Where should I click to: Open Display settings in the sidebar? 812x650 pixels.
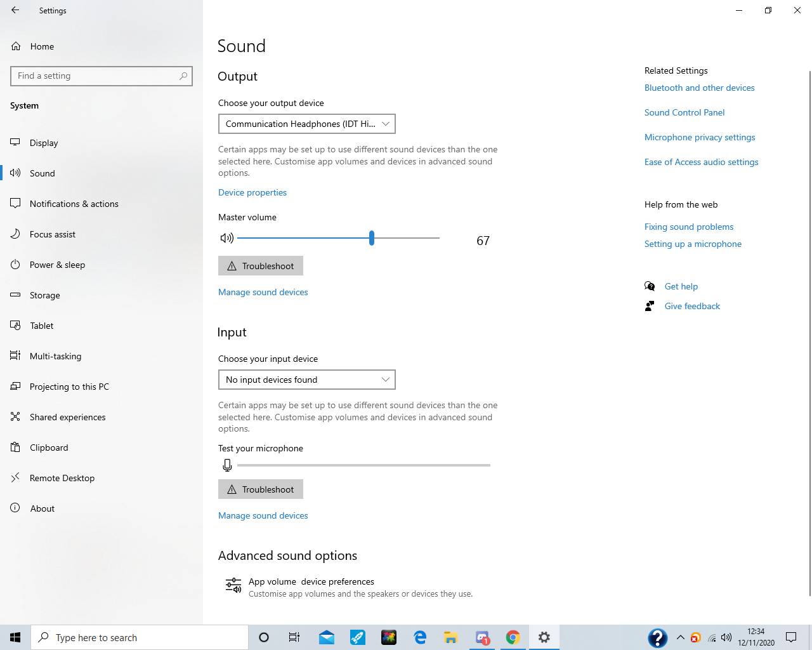[x=101, y=143]
